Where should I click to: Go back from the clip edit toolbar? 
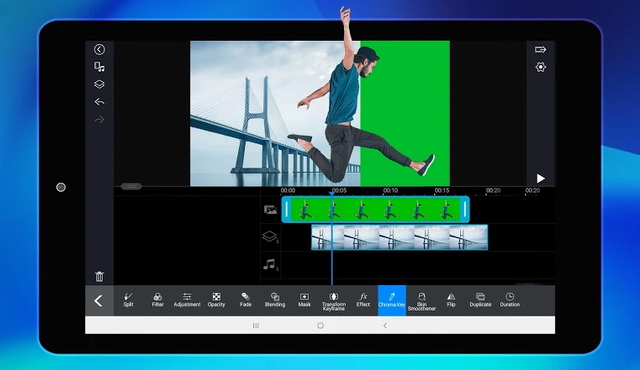point(99,301)
